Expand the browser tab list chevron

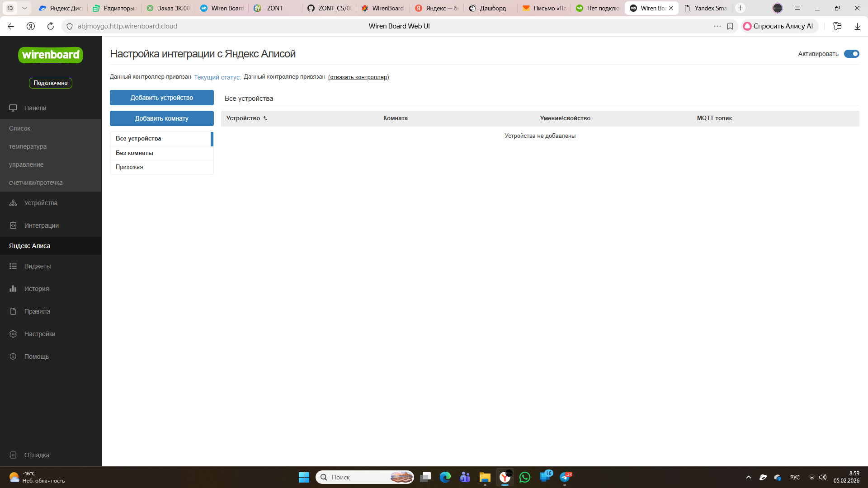pyautogui.click(x=24, y=8)
